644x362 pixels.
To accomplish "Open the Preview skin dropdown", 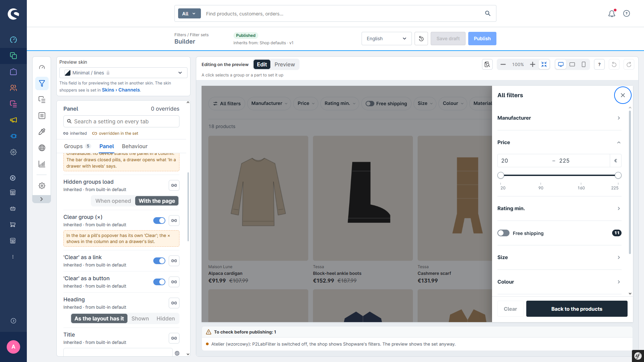I will pyautogui.click(x=123, y=73).
